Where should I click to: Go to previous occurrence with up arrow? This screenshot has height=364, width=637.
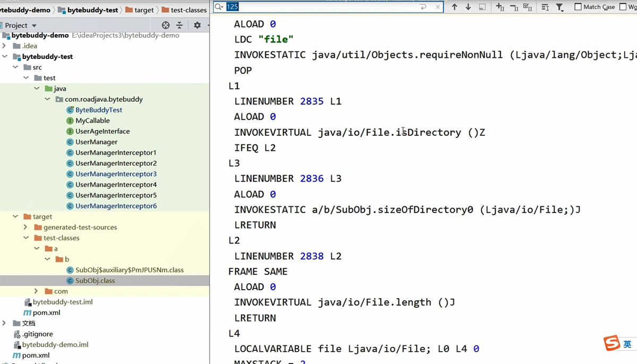point(454,7)
